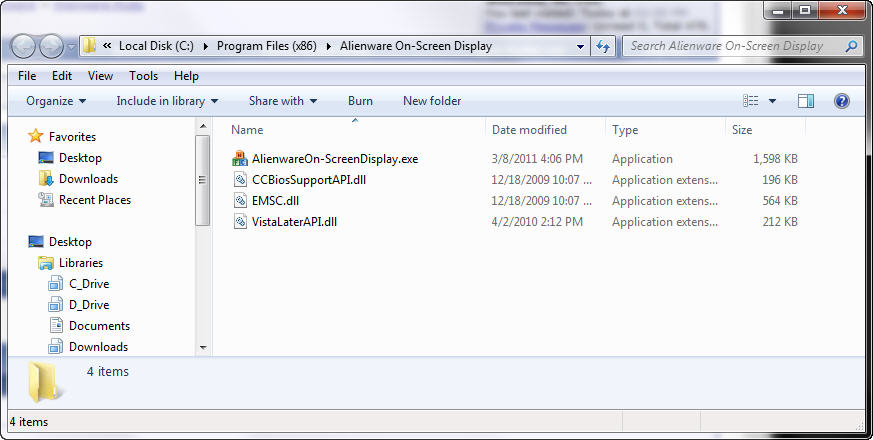The width and height of the screenshot is (873, 440).
Task: Open the Help menu
Action: [x=186, y=76]
